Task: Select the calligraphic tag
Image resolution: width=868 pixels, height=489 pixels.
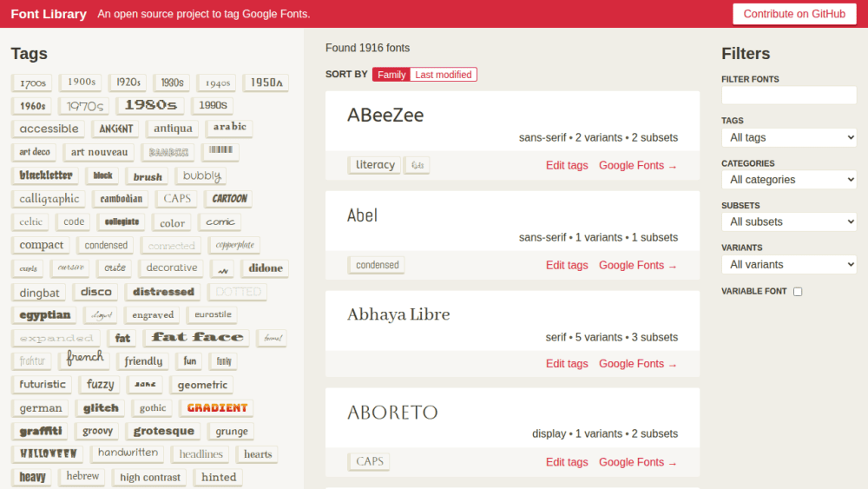Action: tap(49, 199)
